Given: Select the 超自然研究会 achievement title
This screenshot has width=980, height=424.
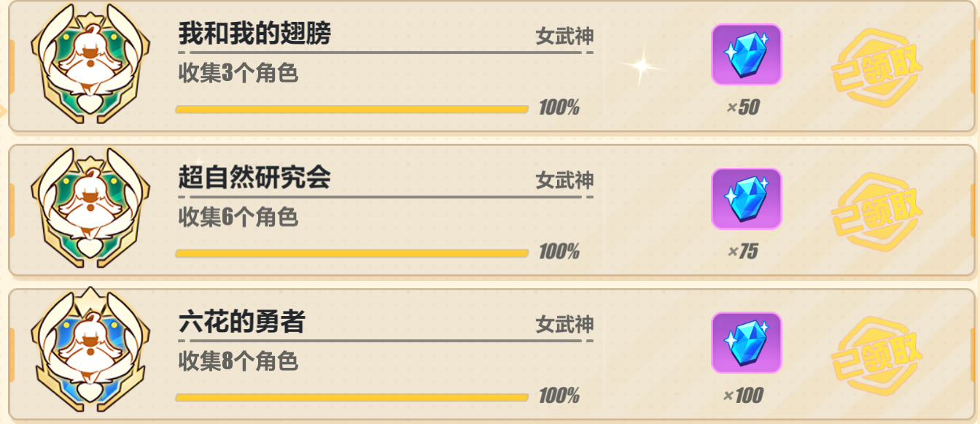Looking at the screenshot, I should pyautogui.click(x=254, y=177).
